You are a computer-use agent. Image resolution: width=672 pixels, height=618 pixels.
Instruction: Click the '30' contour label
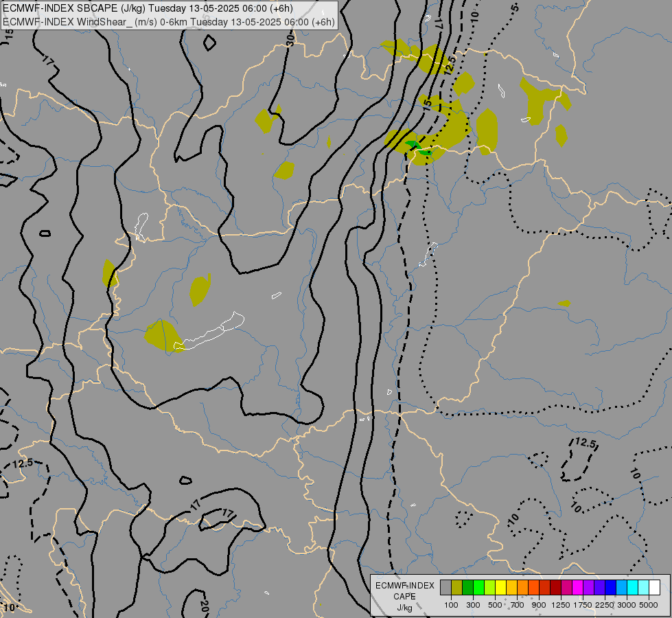(x=290, y=41)
